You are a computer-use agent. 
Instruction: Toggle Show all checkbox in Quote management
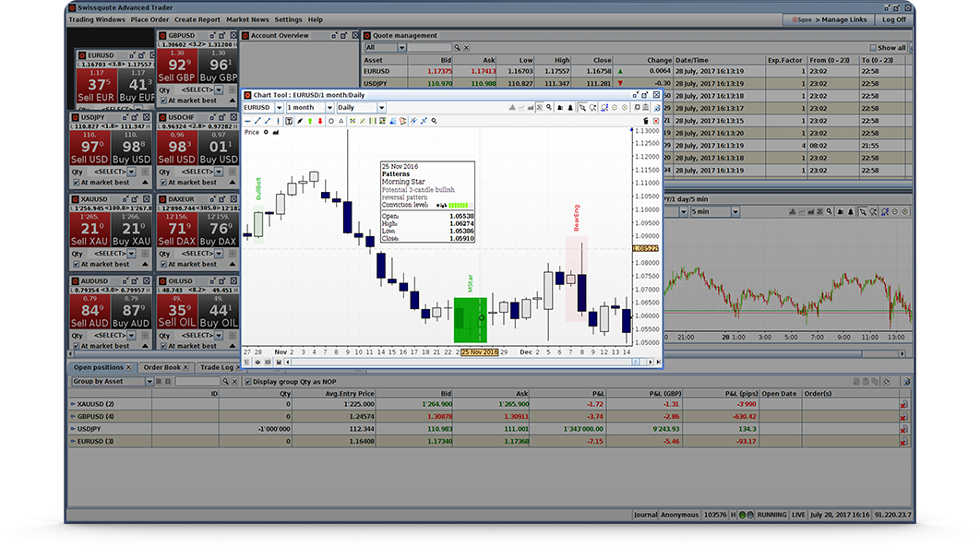(x=873, y=47)
